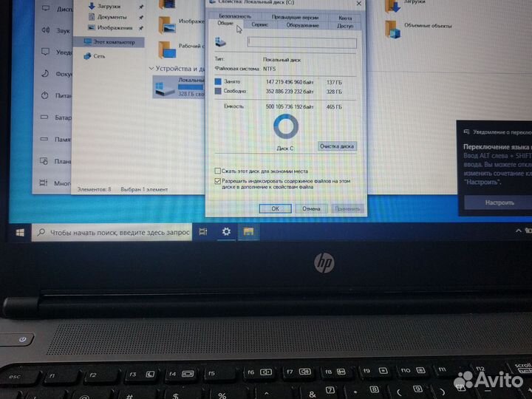Open File Explorer on the taskbar

[x=248, y=232]
